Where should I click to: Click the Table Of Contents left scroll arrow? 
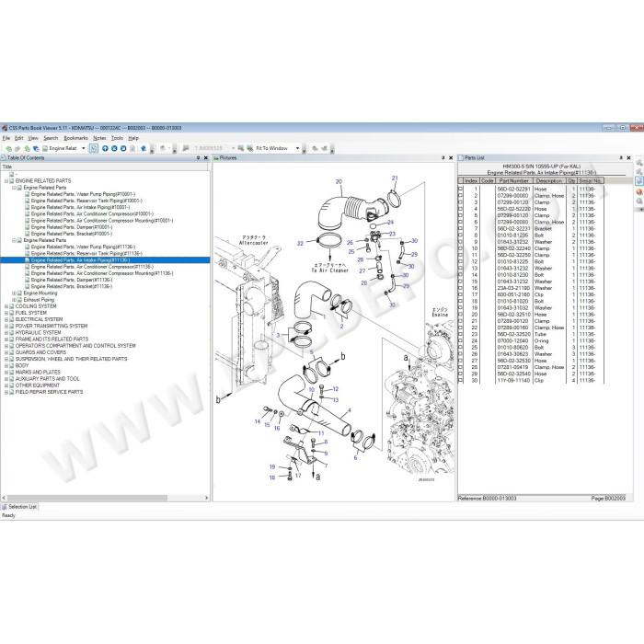click(x=4, y=498)
